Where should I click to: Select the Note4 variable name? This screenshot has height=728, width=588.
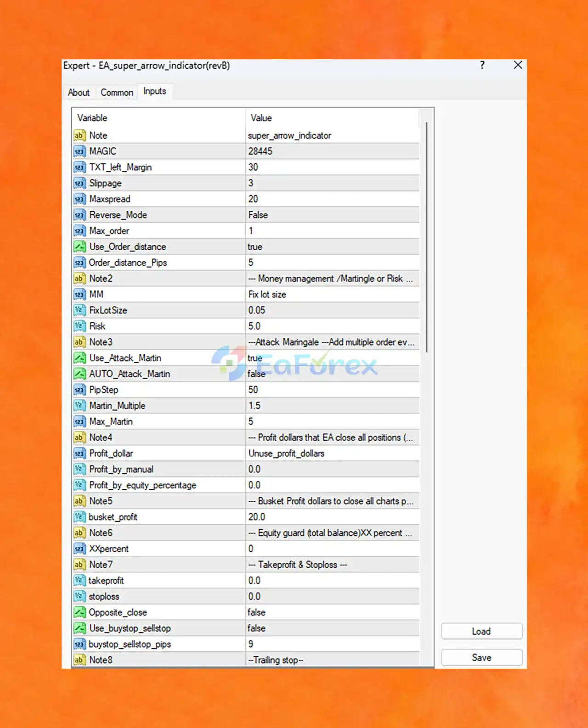click(x=101, y=437)
